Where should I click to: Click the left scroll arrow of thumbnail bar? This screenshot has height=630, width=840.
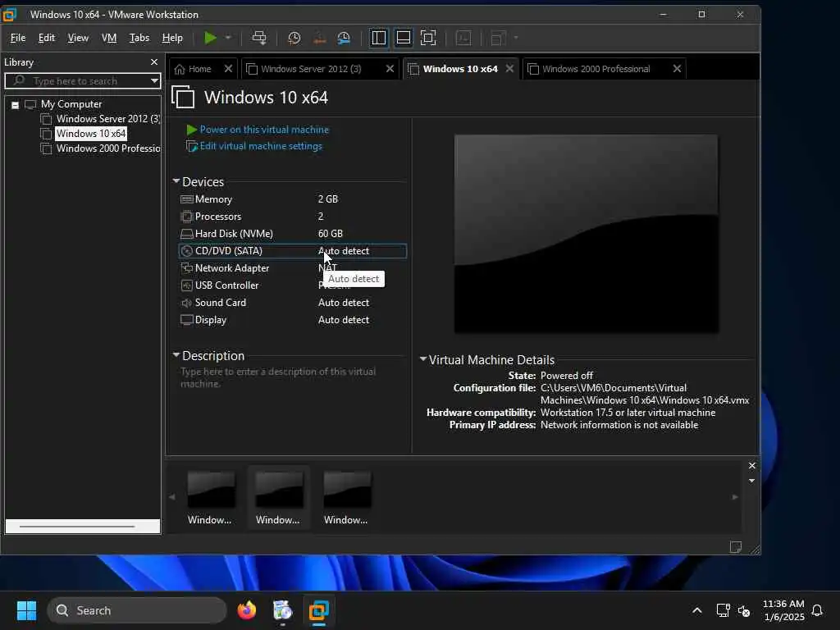point(172,497)
